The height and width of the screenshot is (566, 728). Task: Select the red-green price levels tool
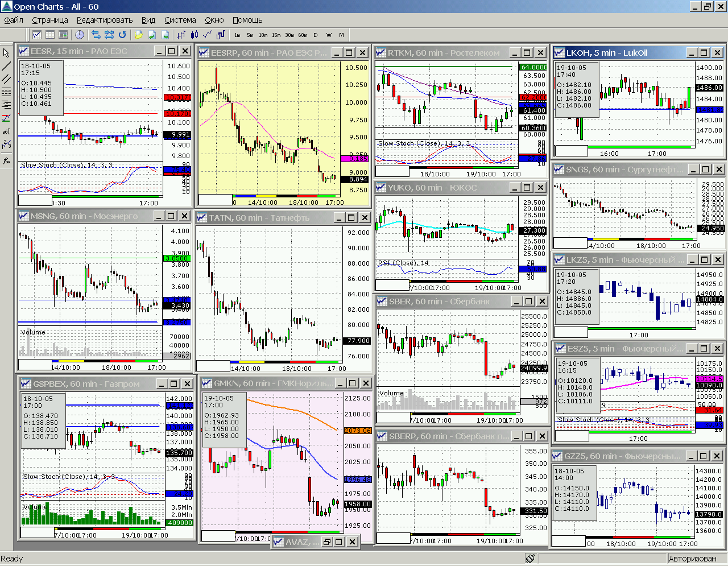pyautogui.click(x=6, y=118)
